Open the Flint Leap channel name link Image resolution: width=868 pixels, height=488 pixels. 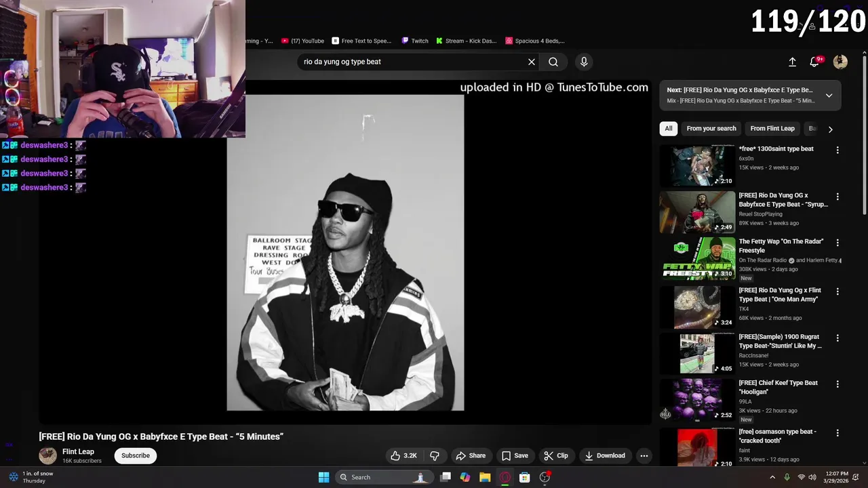coord(78,451)
